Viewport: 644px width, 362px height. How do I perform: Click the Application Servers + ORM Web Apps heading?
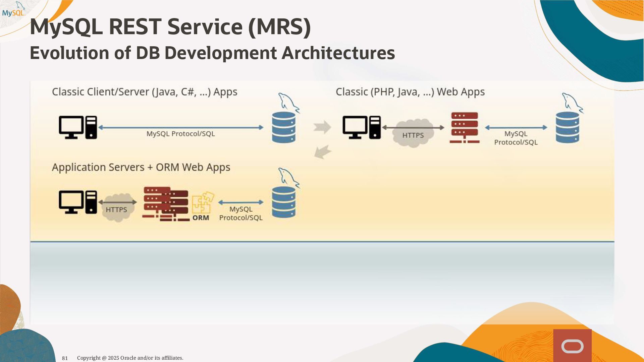coord(141,167)
